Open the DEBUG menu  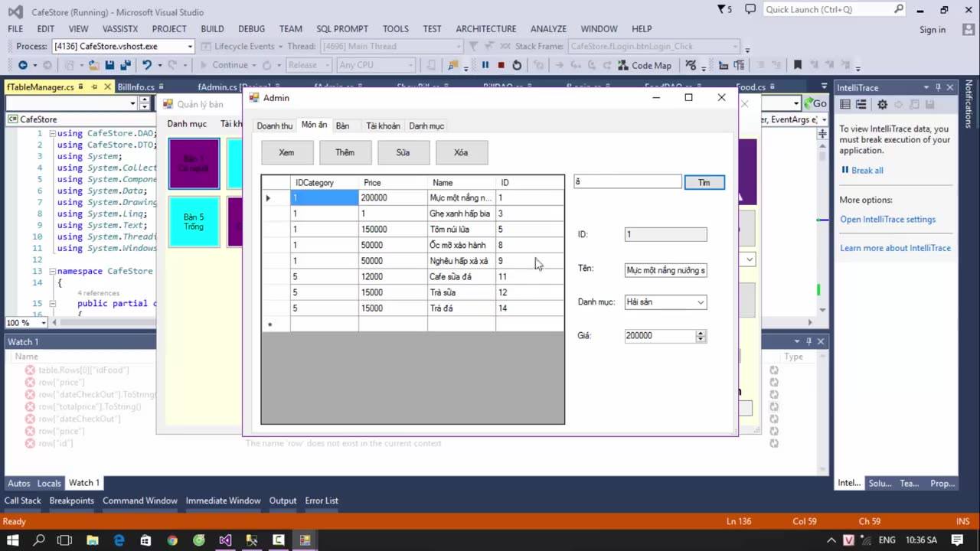pyautogui.click(x=250, y=29)
